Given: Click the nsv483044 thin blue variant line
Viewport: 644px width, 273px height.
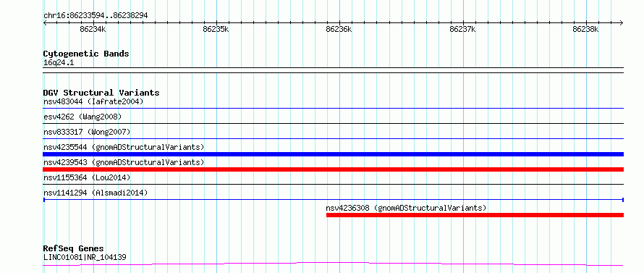Looking at the screenshot, I should pos(334,108).
